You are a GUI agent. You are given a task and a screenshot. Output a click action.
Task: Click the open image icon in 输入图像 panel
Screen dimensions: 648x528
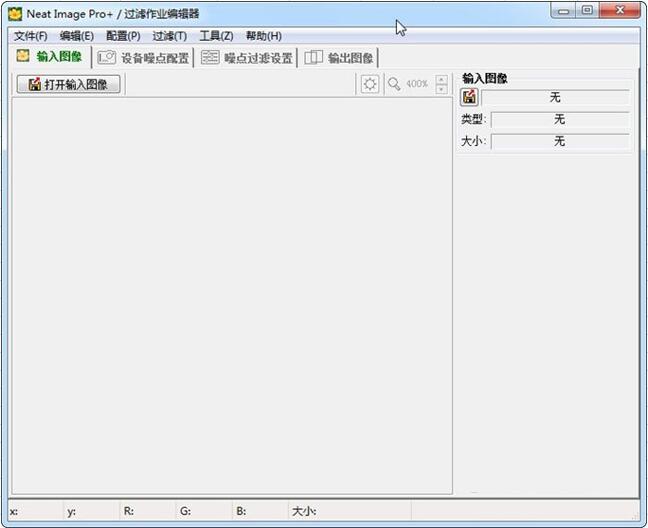click(x=469, y=97)
